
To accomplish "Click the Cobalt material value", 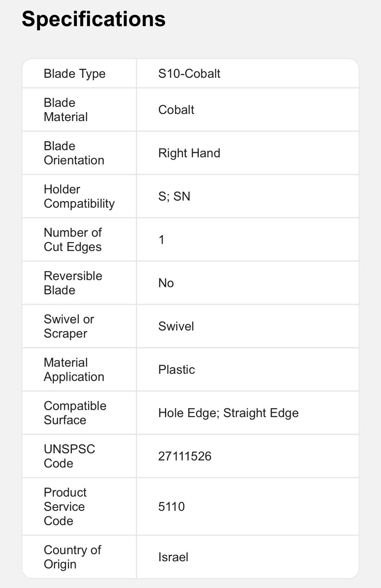I will pyautogui.click(x=176, y=110).
